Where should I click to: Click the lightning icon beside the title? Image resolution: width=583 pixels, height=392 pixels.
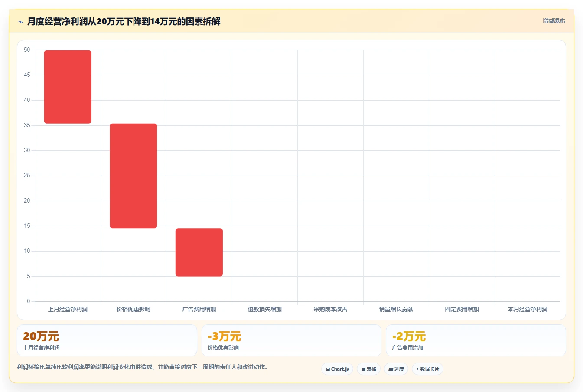pyautogui.click(x=20, y=22)
